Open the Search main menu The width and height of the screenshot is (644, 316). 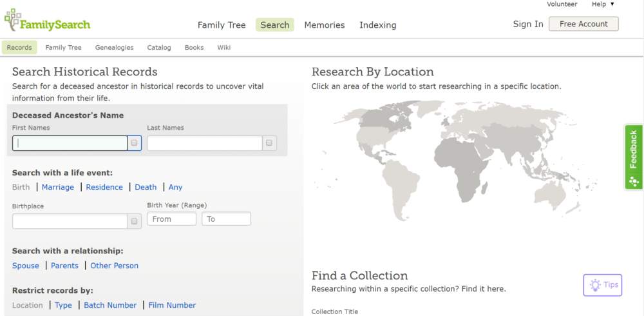click(x=275, y=25)
